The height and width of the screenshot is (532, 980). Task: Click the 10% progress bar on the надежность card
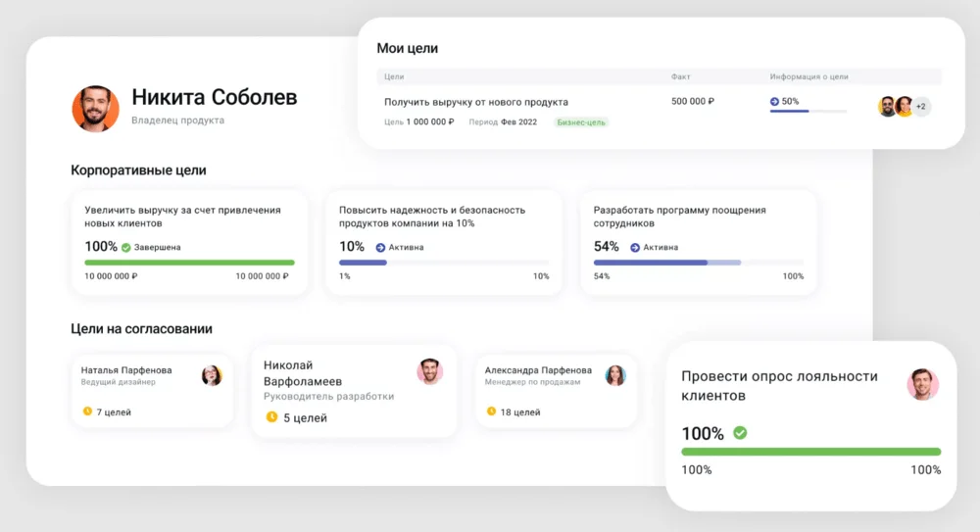[444, 263]
